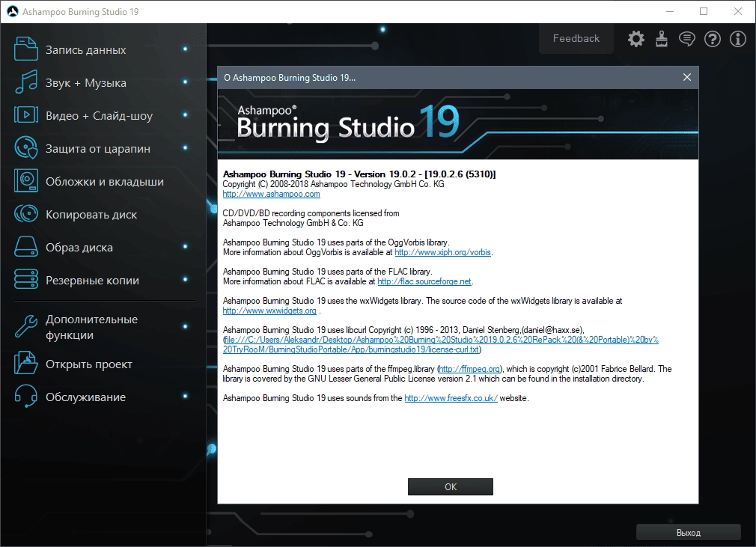Image resolution: width=756 pixels, height=547 pixels.
Task: Click the Образ диска drive icon
Action: tap(25, 246)
